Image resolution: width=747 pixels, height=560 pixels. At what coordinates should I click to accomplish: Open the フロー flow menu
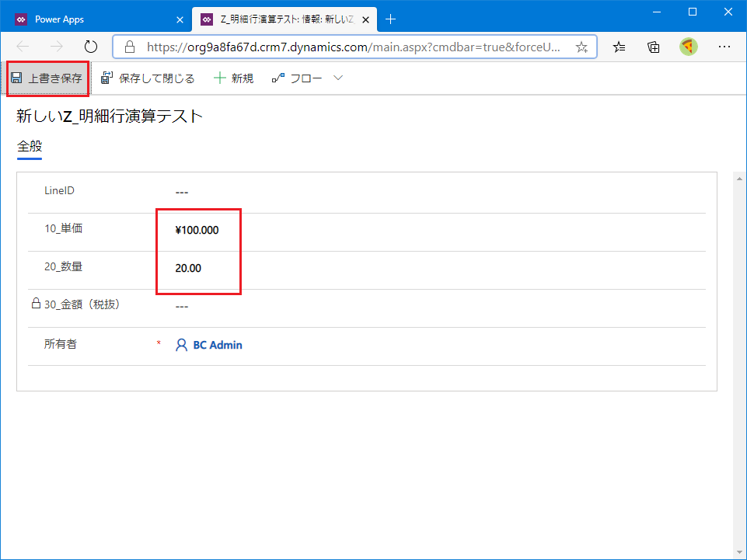(x=297, y=78)
